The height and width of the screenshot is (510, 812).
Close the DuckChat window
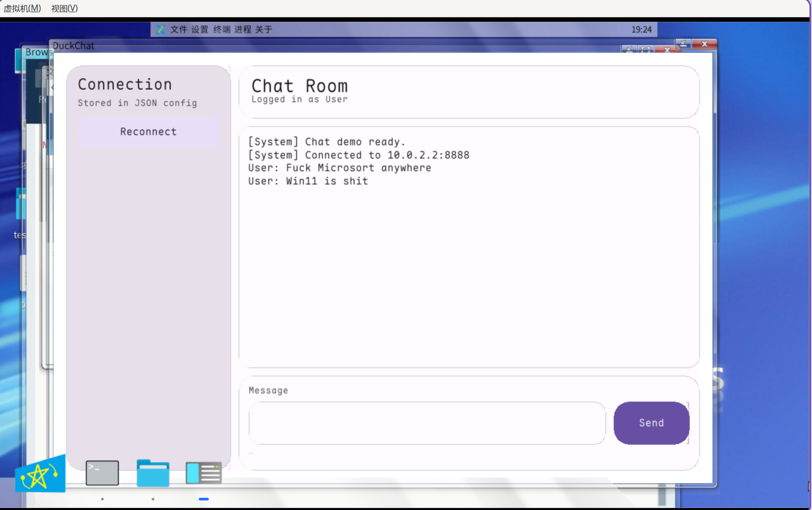pos(705,44)
